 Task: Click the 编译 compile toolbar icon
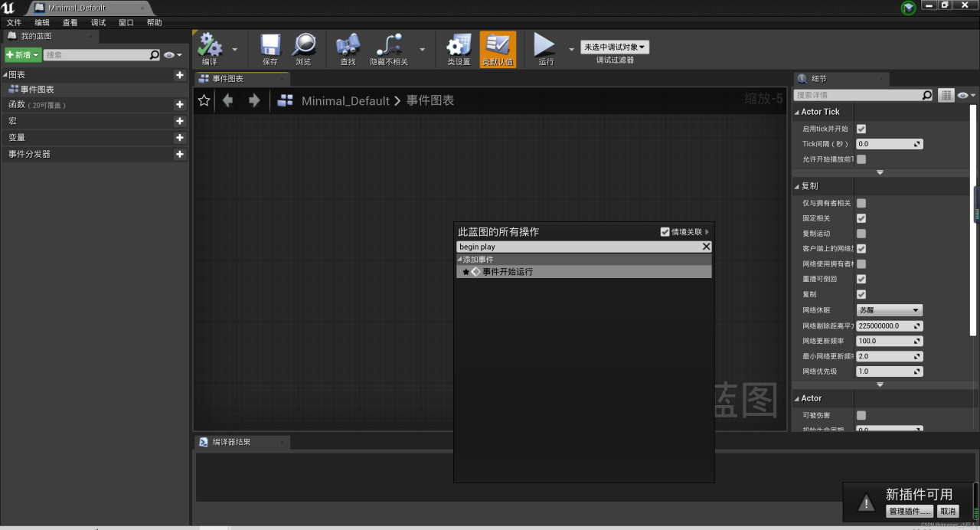tap(210, 46)
